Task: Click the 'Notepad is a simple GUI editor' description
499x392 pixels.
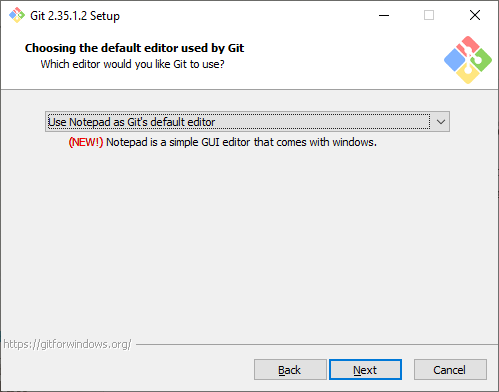Action: (x=241, y=142)
